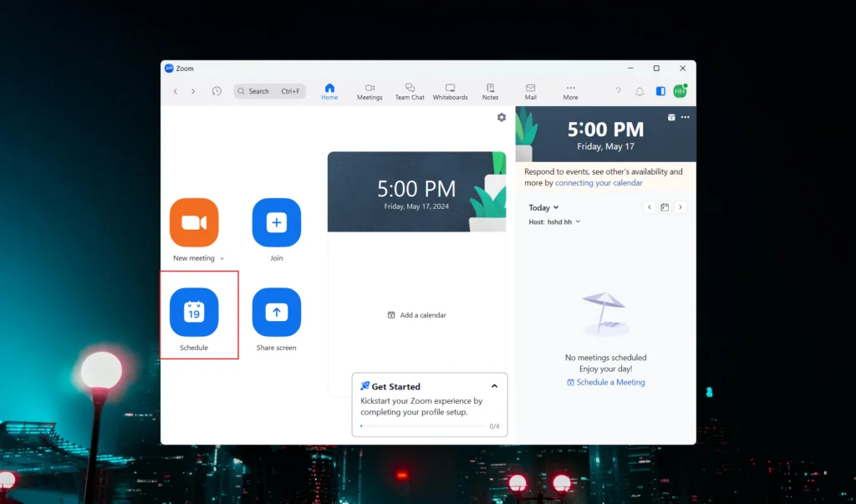Click the calendar date picker icon

[x=665, y=207]
